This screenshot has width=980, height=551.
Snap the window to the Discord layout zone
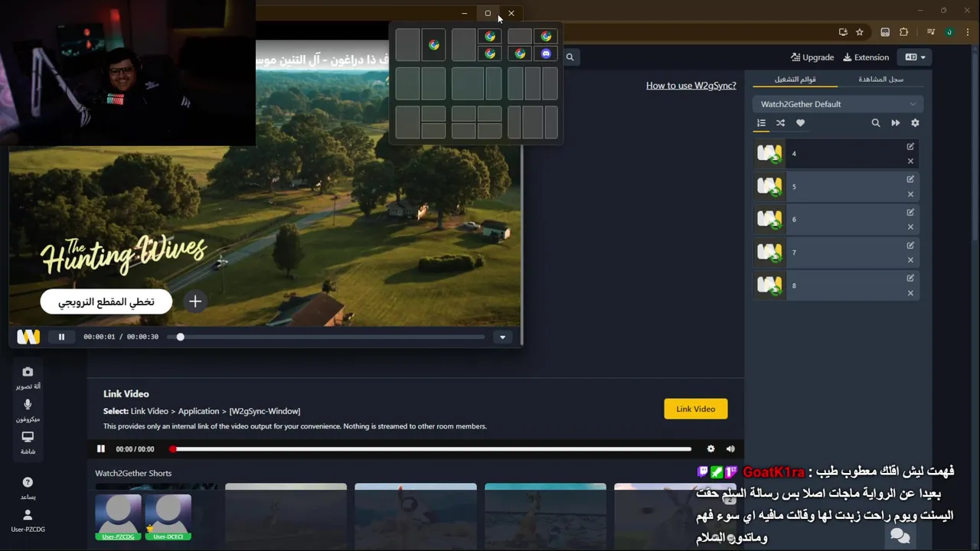(x=545, y=54)
